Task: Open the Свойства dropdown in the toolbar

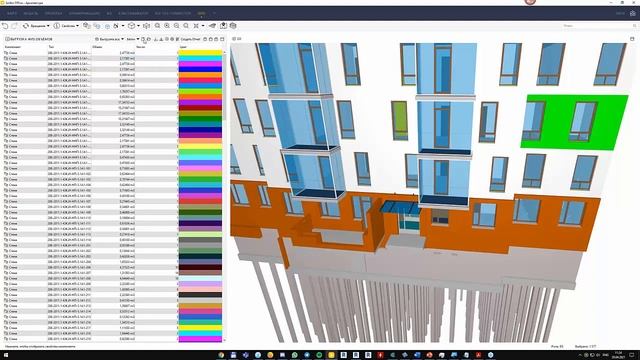Action: (66, 26)
